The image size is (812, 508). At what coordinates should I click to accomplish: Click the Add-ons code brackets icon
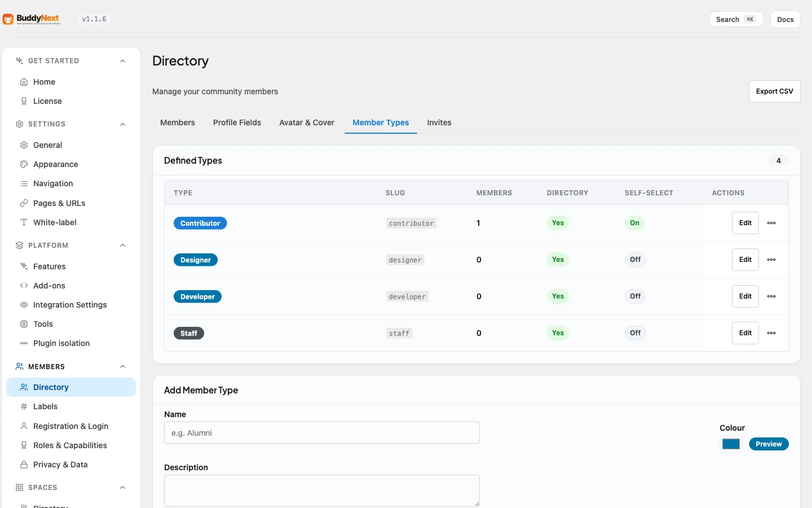24,286
